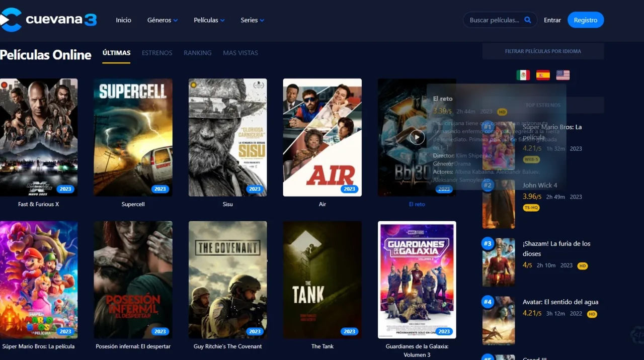Click Guy Ritchie's The Covenant title

[x=227, y=346]
